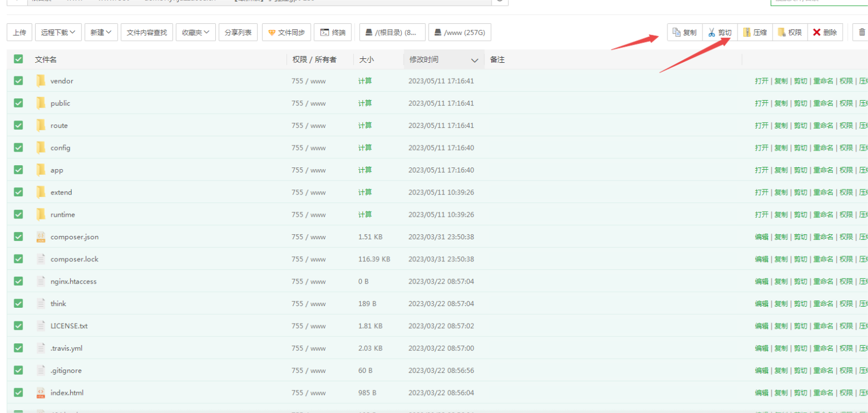Click 计算 size link for public folder
This screenshot has width=868, height=413.
pos(365,103)
